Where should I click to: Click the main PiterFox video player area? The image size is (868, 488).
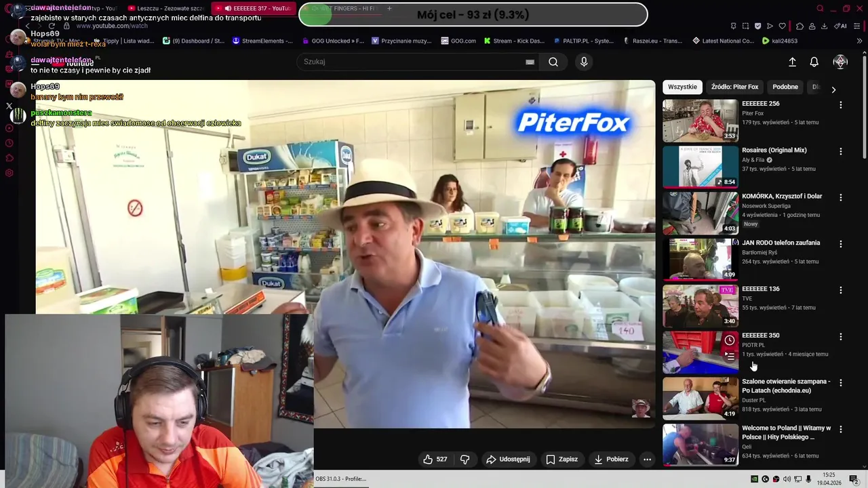pos(346,254)
